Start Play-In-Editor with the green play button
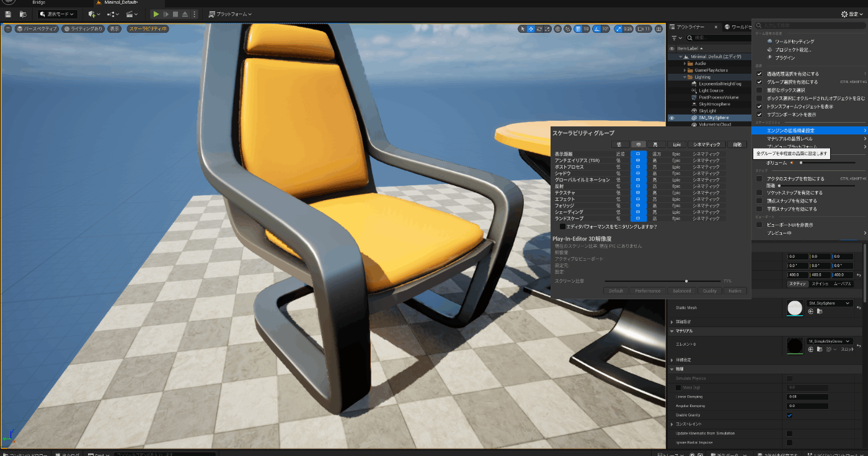The image size is (868, 456). (156, 14)
